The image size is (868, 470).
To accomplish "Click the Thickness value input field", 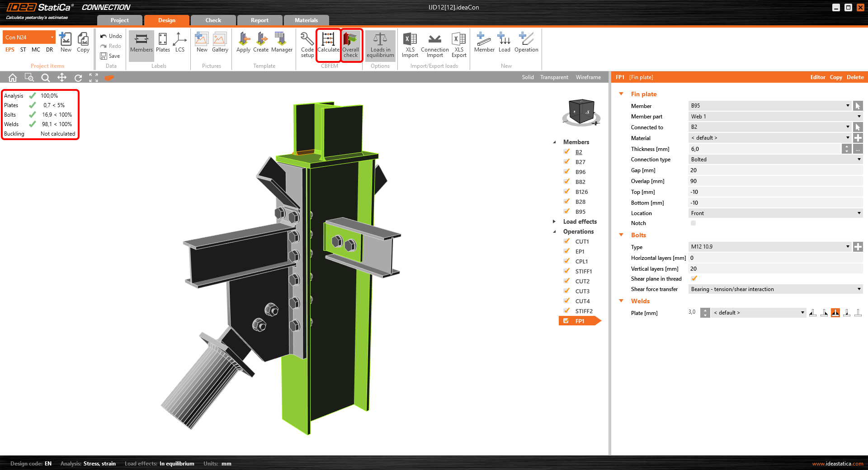I will coord(764,149).
